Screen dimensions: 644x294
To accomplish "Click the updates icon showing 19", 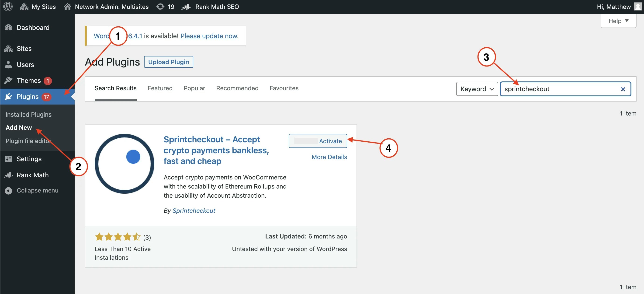I will (165, 7).
